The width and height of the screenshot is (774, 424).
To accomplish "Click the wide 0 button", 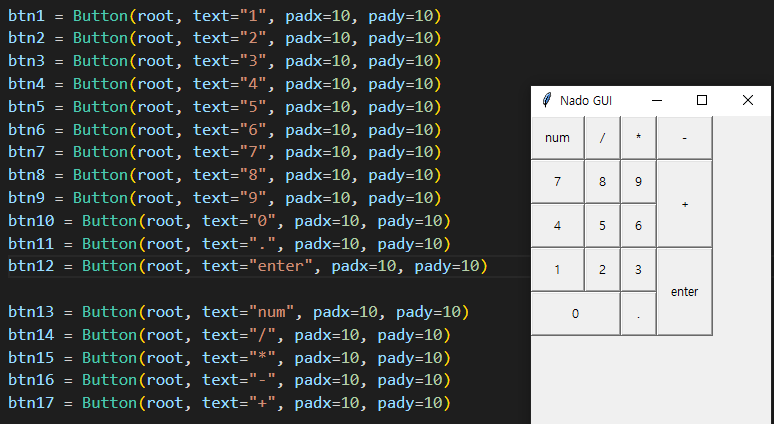I will pyautogui.click(x=576, y=313).
